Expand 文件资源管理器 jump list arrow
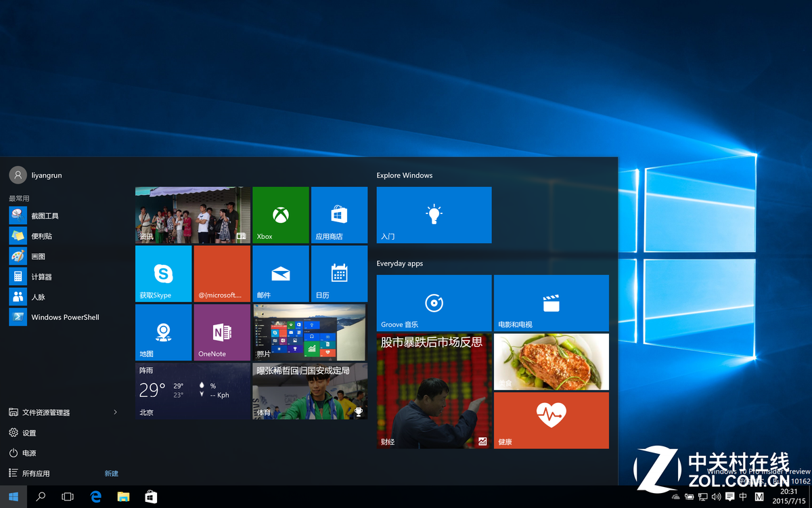 [115, 412]
